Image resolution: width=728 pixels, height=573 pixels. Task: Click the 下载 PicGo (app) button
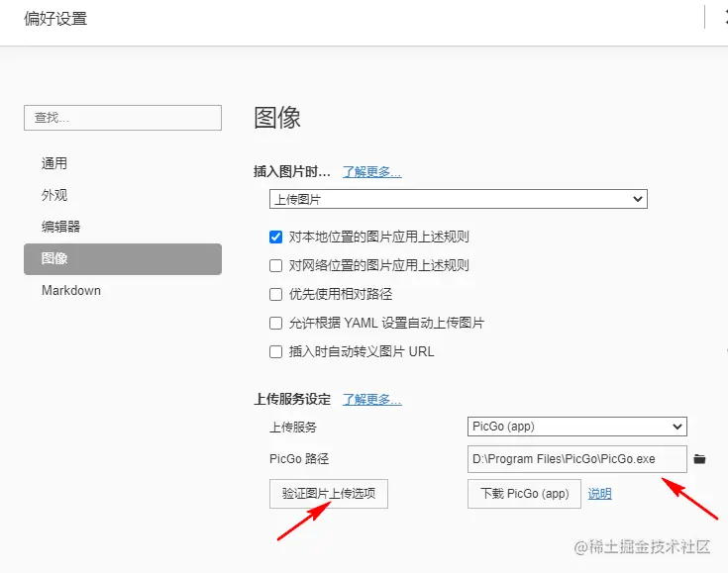(x=524, y=494)
